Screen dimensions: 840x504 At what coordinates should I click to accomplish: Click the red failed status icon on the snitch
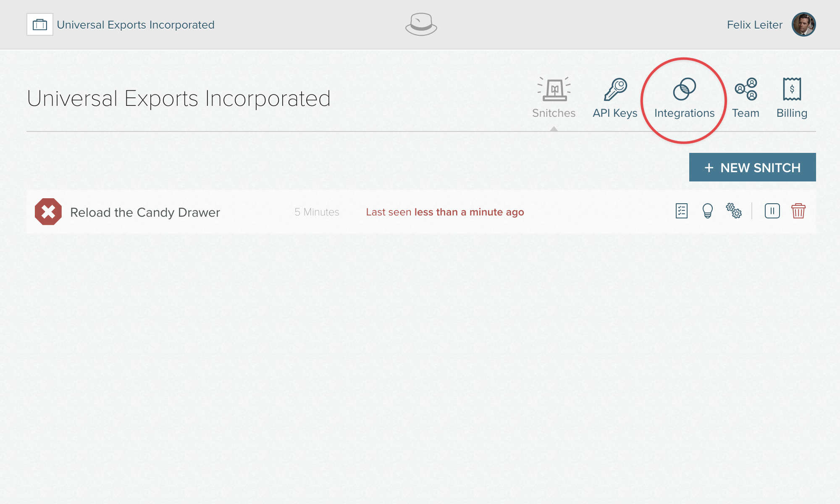coord(48,211)
